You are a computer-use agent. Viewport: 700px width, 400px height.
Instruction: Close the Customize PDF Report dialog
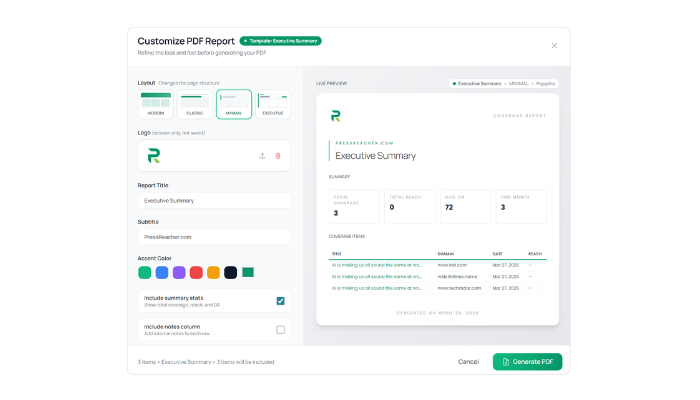pyautogui.click(x=554, y=46)
